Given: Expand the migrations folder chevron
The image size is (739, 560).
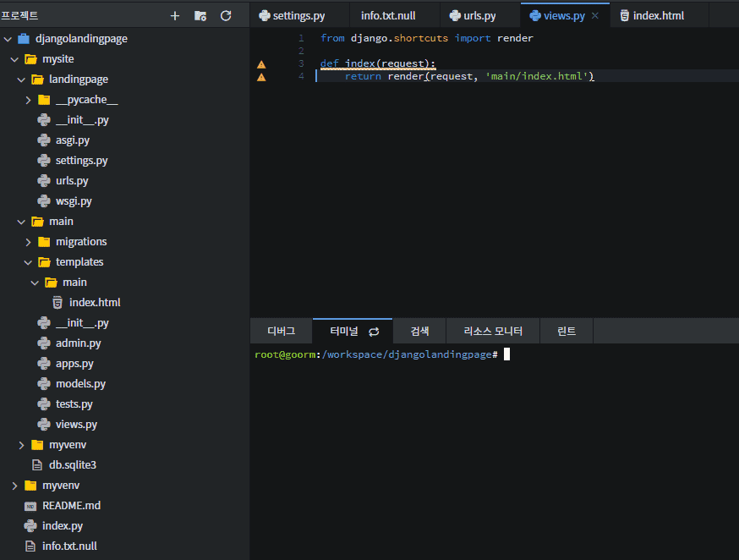Looking at the screenshot, I should pyautogui.click(x=28, y=242).
